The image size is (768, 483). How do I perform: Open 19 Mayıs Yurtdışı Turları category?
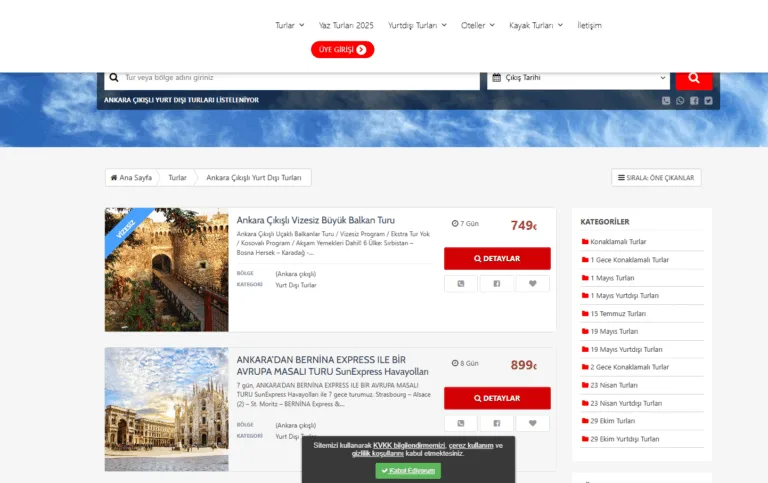click(x=626, y=349)
